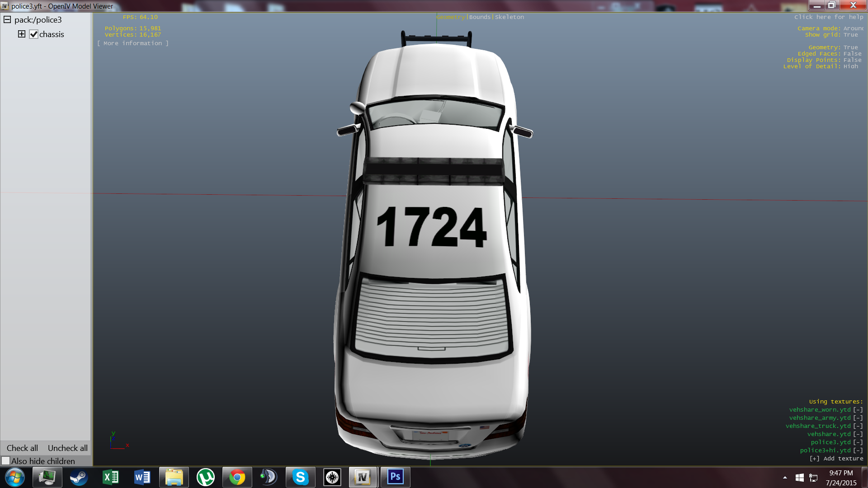Switch to the Skeleton tab

point(509,17)
